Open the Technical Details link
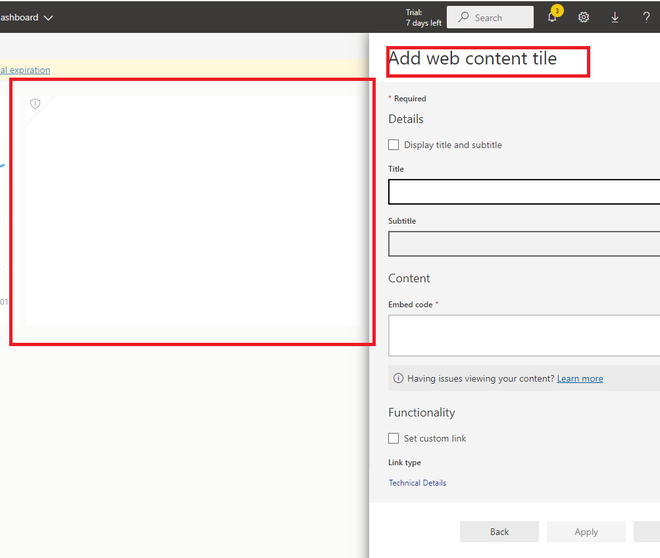Image resolution: width=660 pixels, height=558 pixels. 417,483
